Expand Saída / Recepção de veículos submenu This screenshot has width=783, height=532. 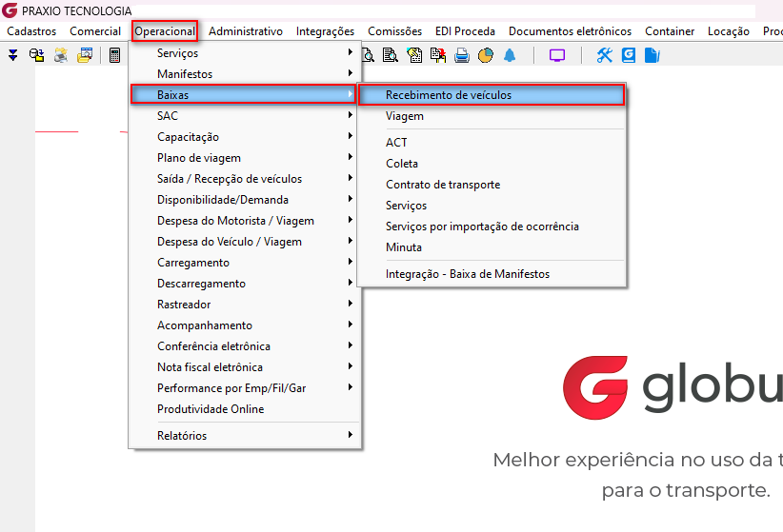point(245,179)
